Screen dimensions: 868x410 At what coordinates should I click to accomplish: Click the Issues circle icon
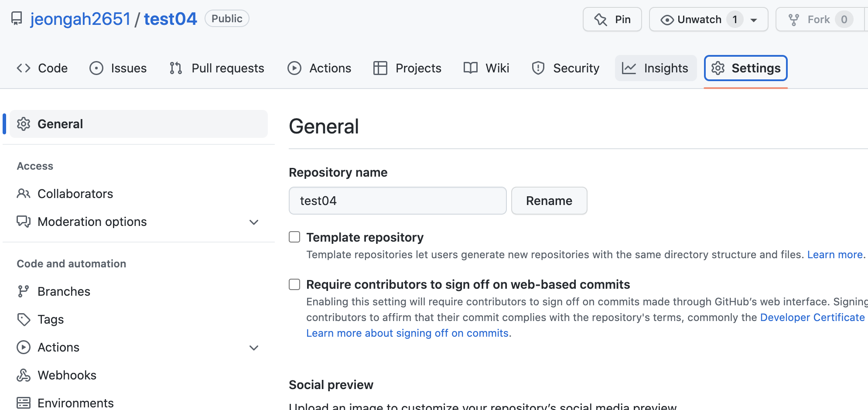coord(96,68)
